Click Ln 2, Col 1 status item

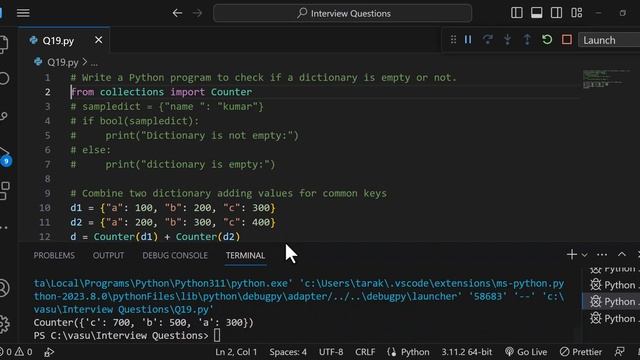point(236,352)
